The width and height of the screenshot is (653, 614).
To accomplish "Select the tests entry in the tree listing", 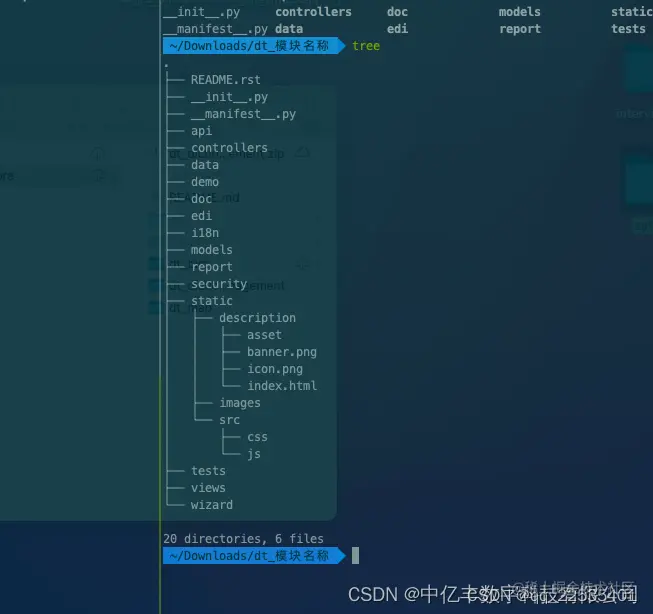I will pos(208,471).
